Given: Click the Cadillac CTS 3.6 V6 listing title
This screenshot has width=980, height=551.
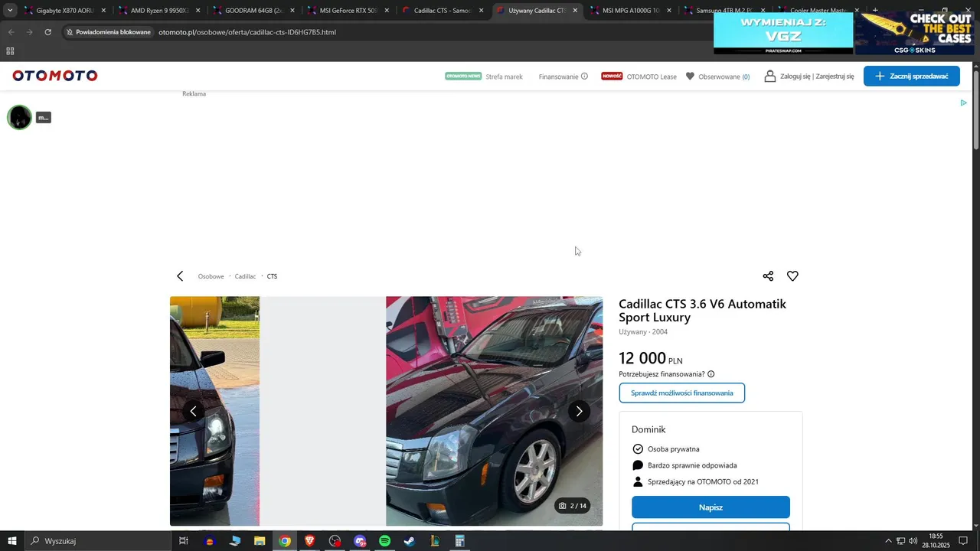Looking at the screenshot, I should (x=702, y=310).
